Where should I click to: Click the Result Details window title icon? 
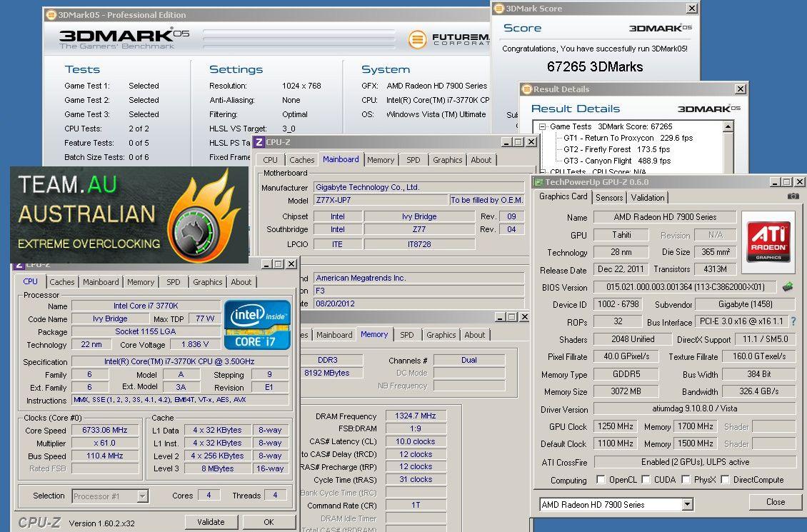(x=526, y=89)
